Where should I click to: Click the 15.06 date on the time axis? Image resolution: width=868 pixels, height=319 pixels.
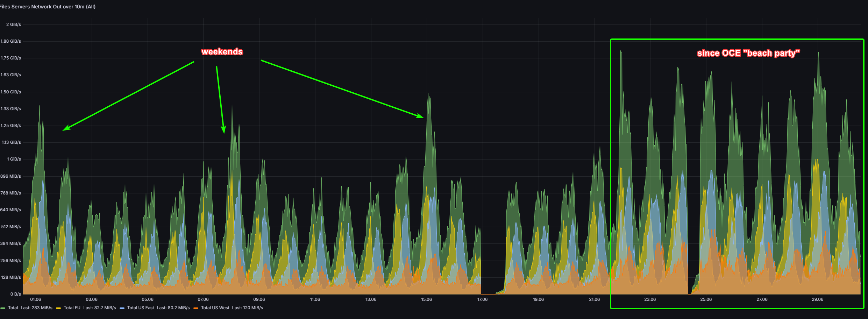click(x=427, y=299)
